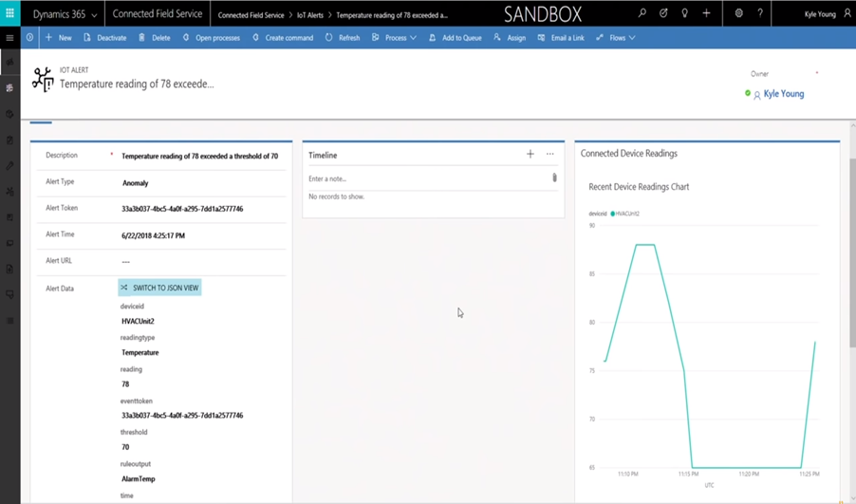Open the app launcher waffle menu
This screenshot has height=504, width=856.
point(9,13)
